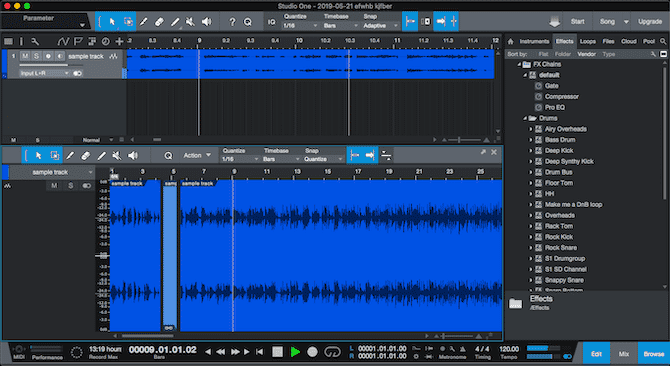Click the Start button
The width and height of the screenshot is (670, 366).
click(x=577, y=21)
